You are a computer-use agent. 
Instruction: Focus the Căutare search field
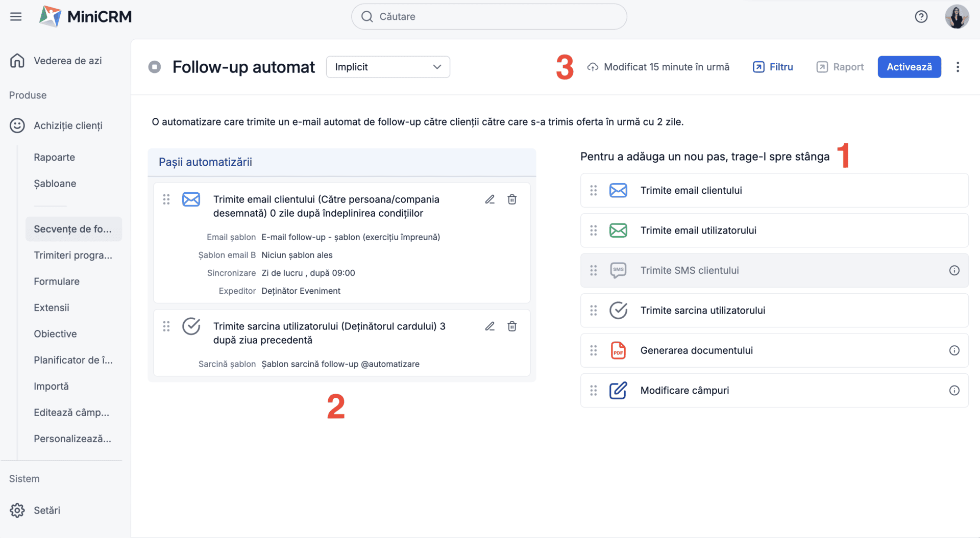pyautogui.click(x=489, y=16)
